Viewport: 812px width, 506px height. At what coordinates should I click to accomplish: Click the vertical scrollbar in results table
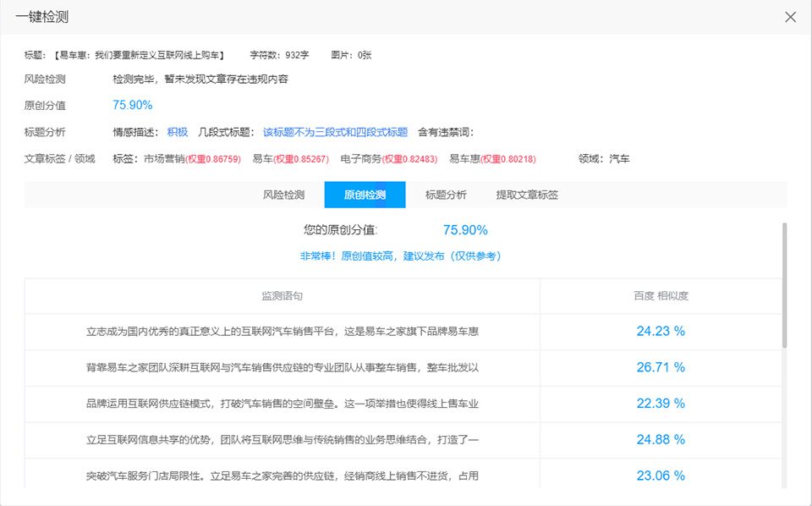pos(784,285)
